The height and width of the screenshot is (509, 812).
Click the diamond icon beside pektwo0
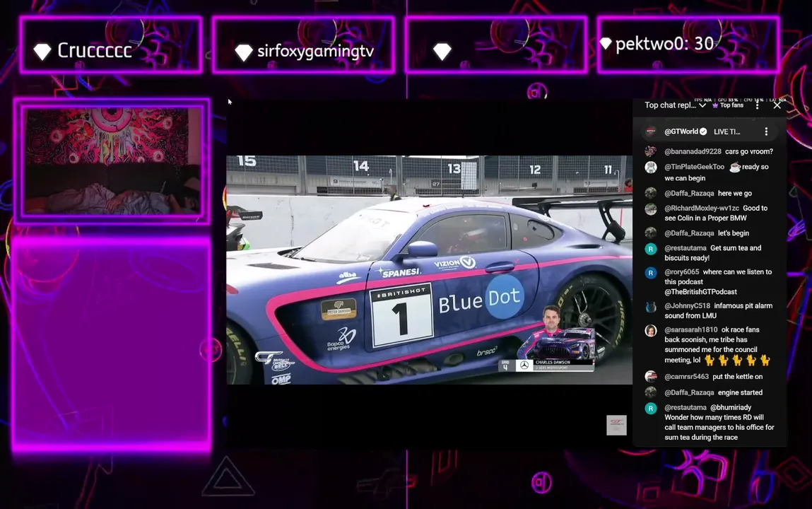click(x=606, y=44)
